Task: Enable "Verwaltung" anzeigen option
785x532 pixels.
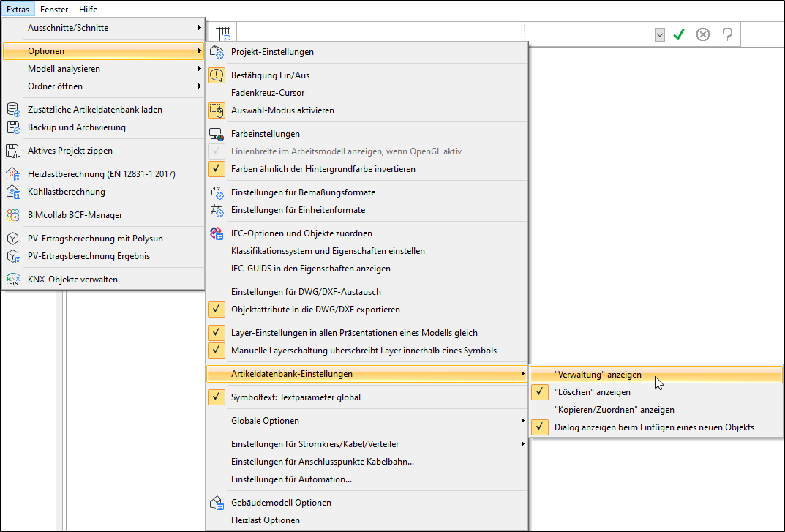Action: point(656,375)
